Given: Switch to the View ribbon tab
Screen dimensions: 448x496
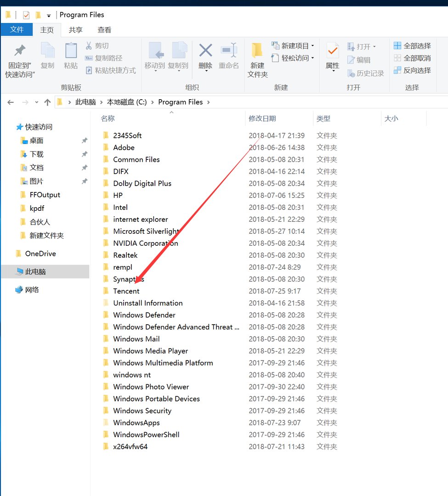Looking at the screenshot, I should (104, 30).
